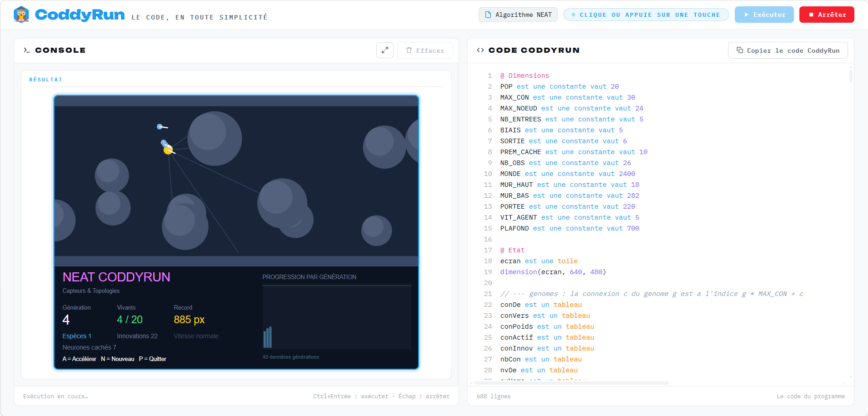Click the code brackets icon

[480, 50]
